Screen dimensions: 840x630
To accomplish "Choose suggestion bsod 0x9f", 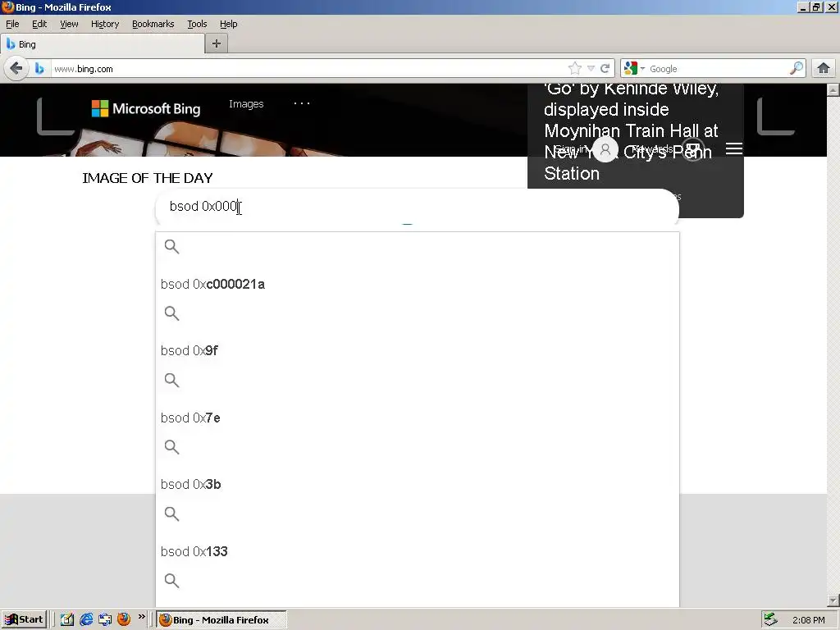I will 189,351.
